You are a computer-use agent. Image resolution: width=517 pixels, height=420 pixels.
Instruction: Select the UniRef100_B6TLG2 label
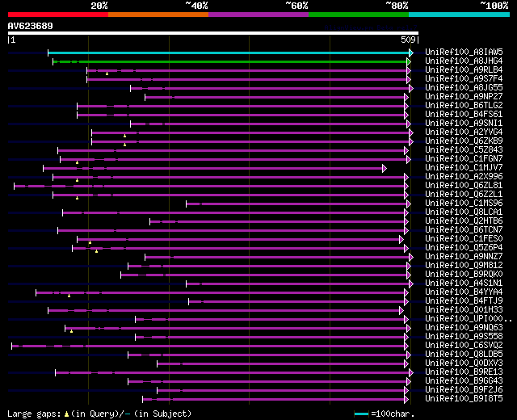[x=464, y=106]
